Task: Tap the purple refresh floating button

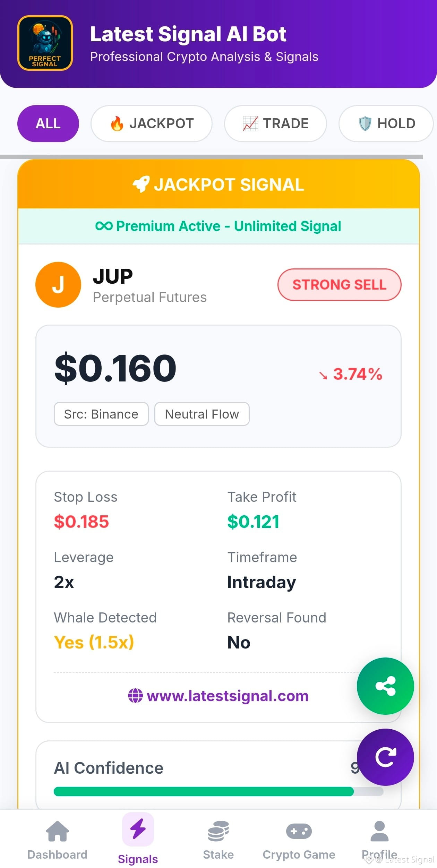Action: click(385, 757)
